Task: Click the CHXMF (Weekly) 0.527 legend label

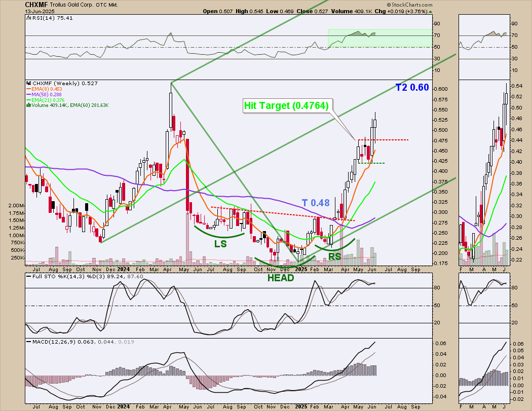Action: point(65,83)
